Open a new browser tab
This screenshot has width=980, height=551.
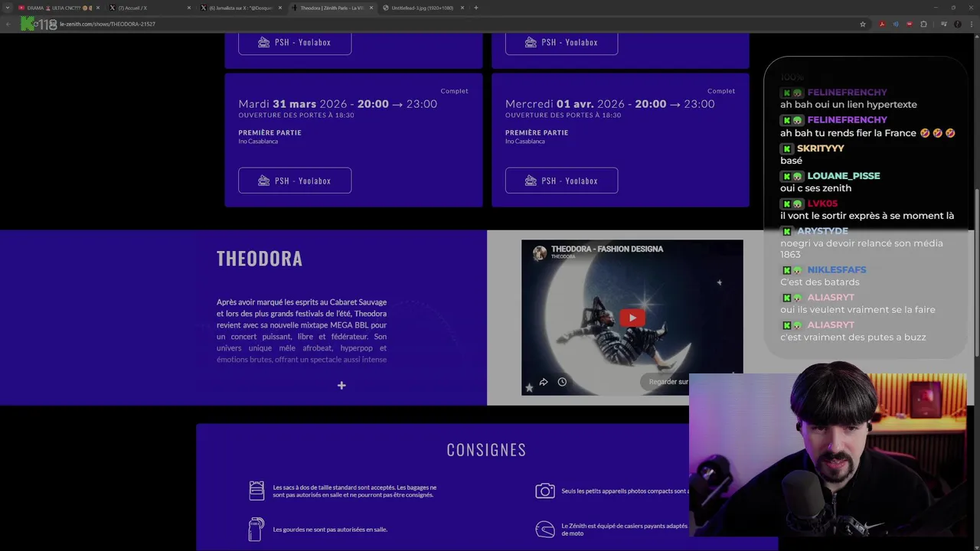tap(476, 8)
